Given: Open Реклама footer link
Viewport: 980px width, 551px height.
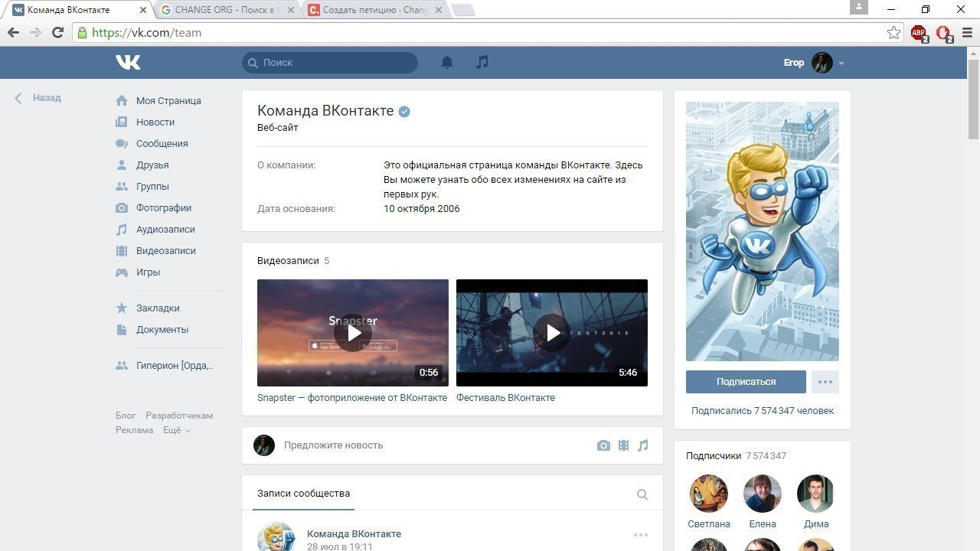Looking at the screenshot, I should (135, 430).
